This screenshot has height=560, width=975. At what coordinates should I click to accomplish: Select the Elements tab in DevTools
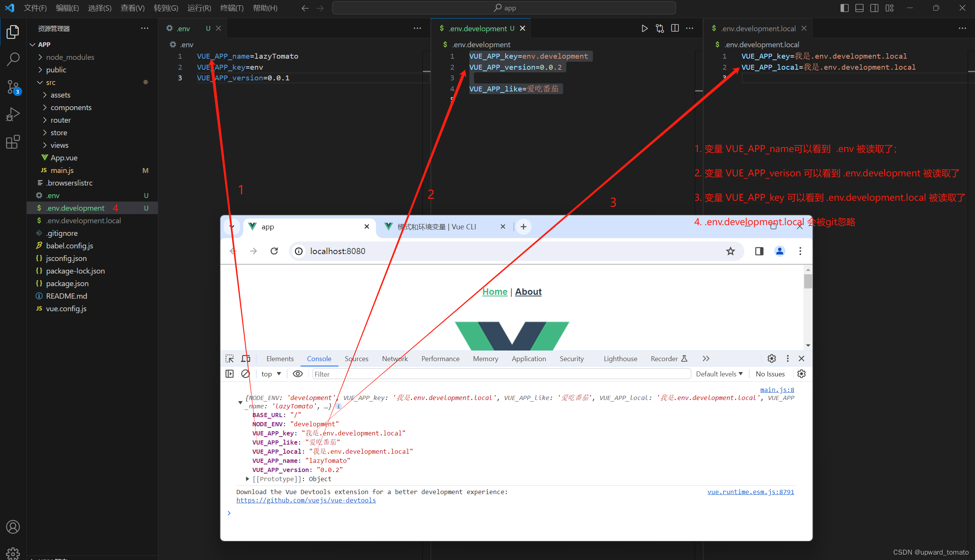[x=280, y=358]
